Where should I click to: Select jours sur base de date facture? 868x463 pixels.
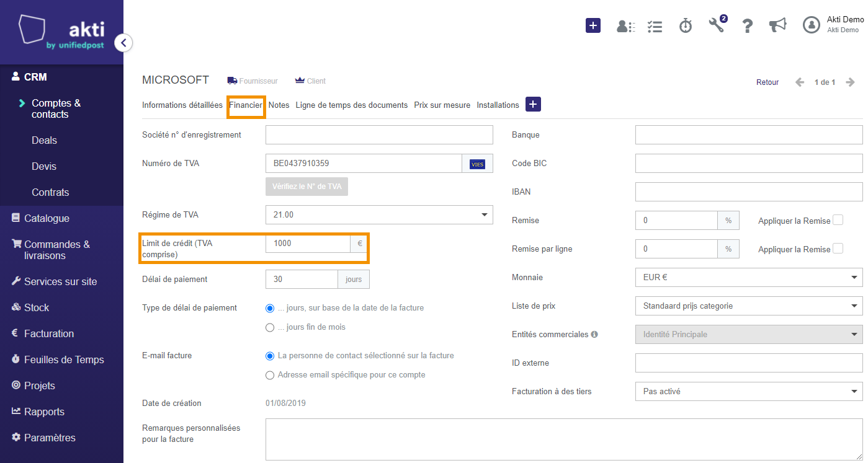pos(270,308)
